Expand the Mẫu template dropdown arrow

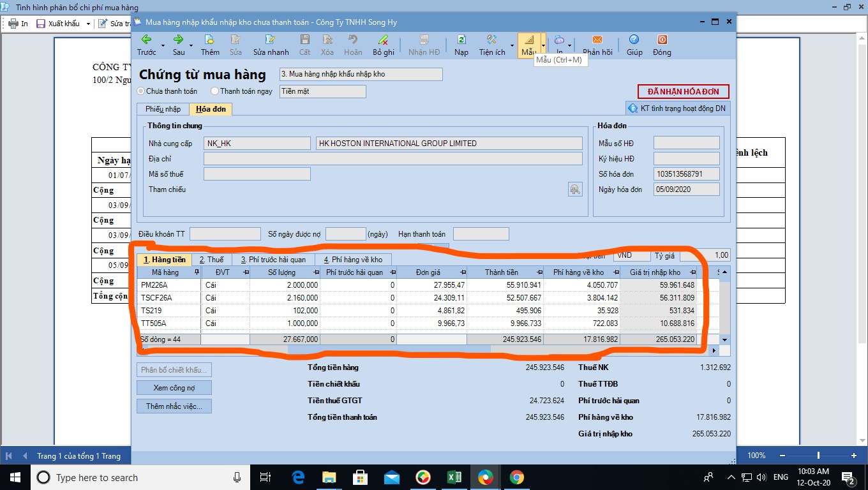tap(543, 45)
